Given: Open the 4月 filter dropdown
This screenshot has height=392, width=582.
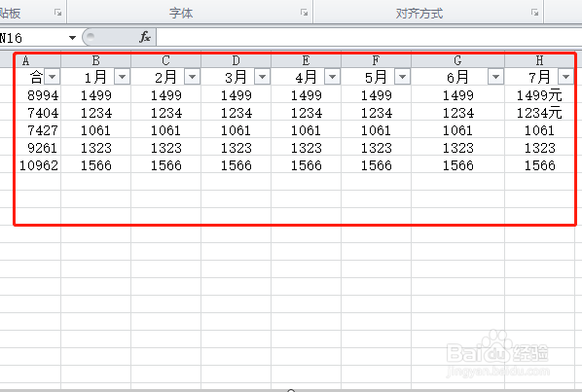Looking at the screenshot, I should coord(333,77).
